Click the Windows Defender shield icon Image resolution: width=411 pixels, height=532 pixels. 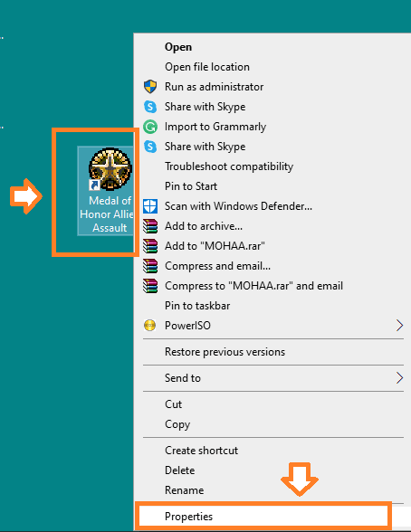coord(150,206)
